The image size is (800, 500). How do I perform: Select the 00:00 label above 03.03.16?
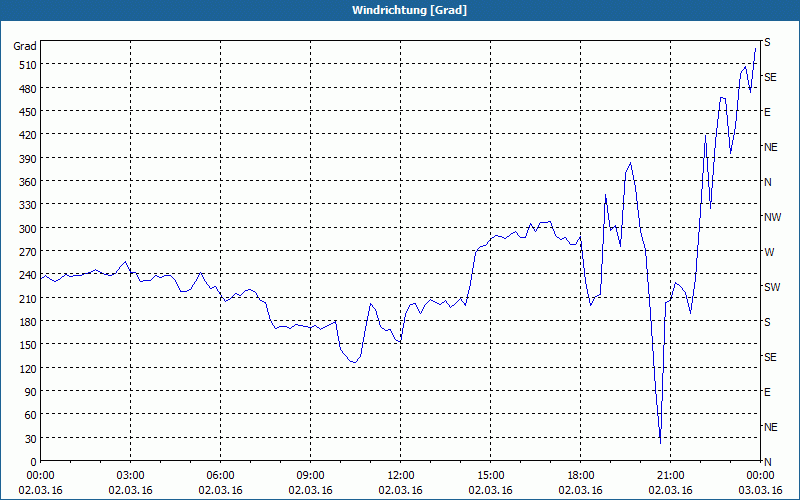(760, 476)
